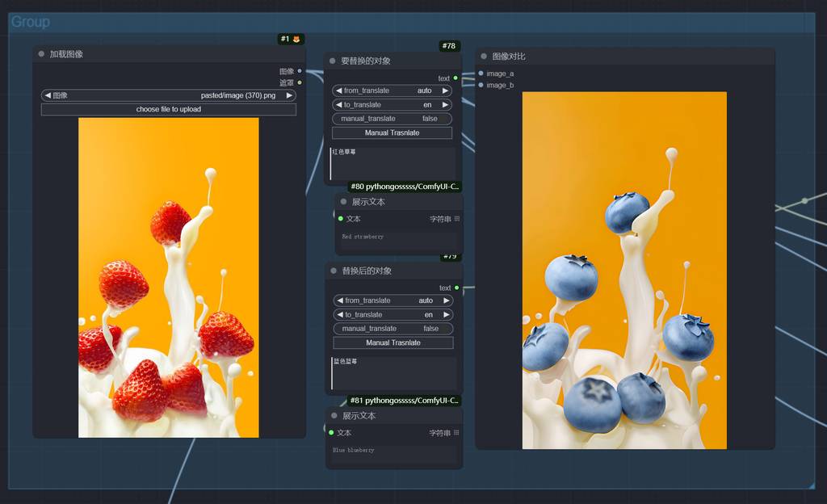Click to_translate left arrow in 替换后的对象
The image size is (827, 504).
tap(340, 315)
